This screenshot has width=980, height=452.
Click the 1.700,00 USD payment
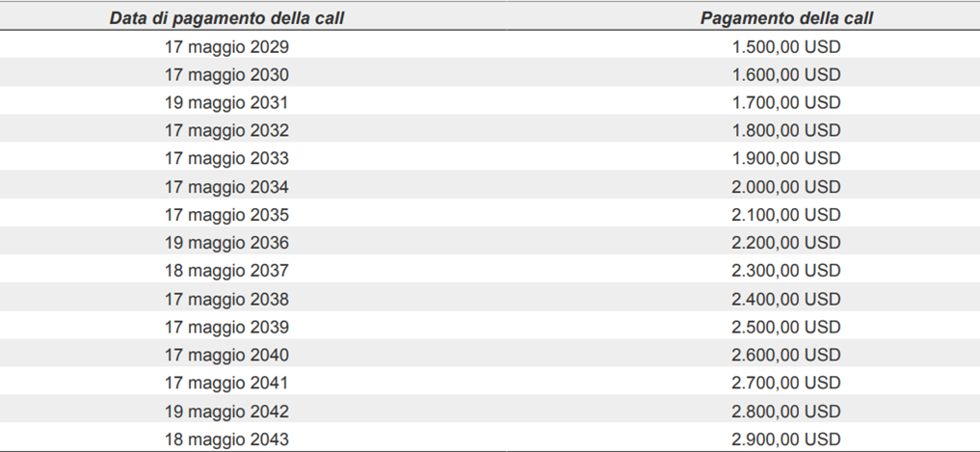click(x=786, y=102)
